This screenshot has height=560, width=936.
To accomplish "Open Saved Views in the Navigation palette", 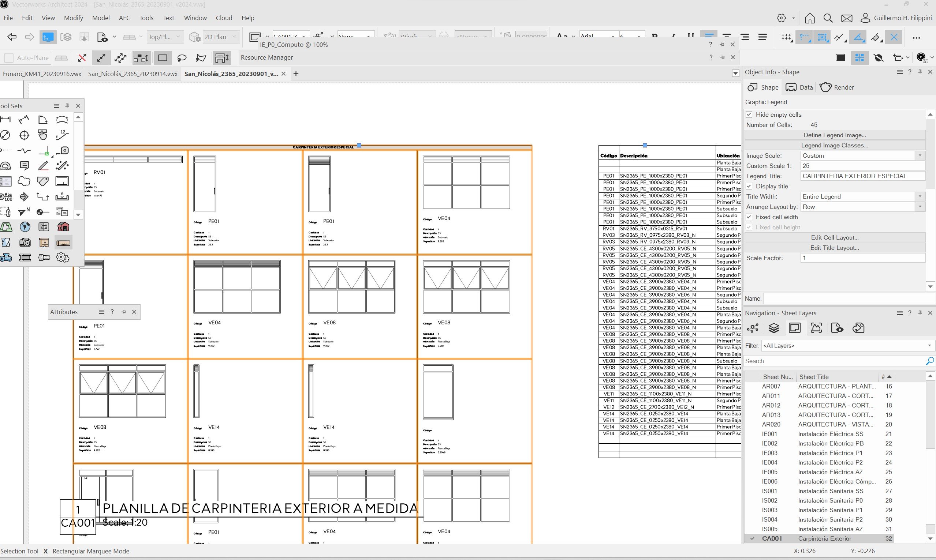I will point(837,327).
